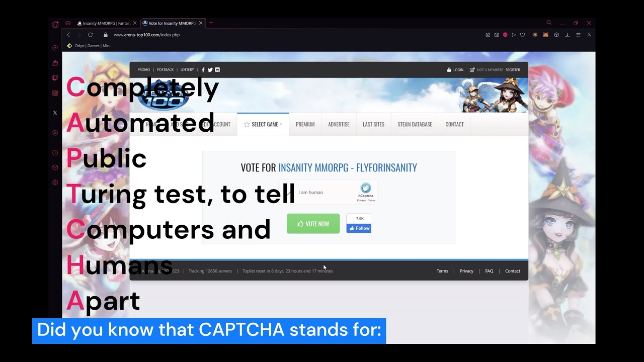644x362 pixels.
Task: Close the Vote for Insanity MMORPG tab
Action: [201, 23]
